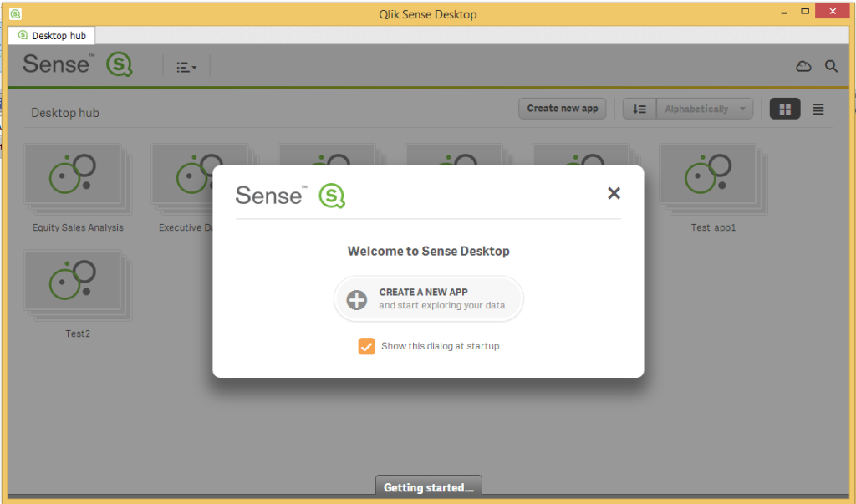Viewport: 856px width, 504px height.
Task: Open search with the magnifier icon
Action: tap(831, 65)
